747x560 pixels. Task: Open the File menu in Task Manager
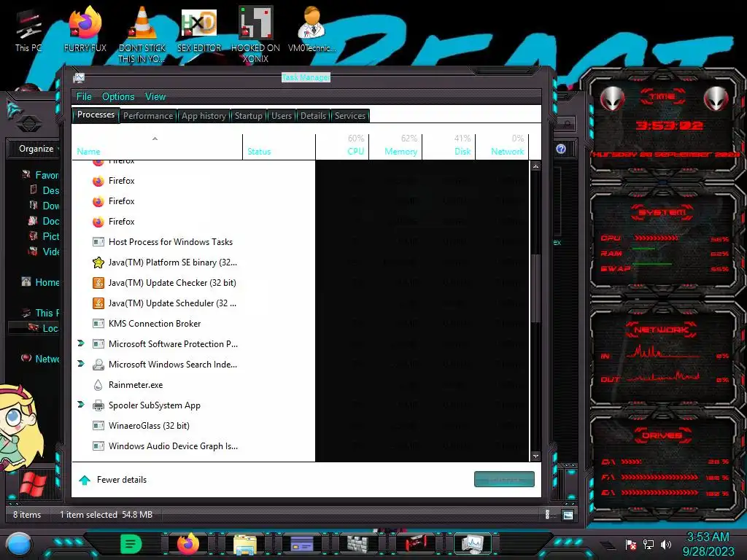click(84, 97)
